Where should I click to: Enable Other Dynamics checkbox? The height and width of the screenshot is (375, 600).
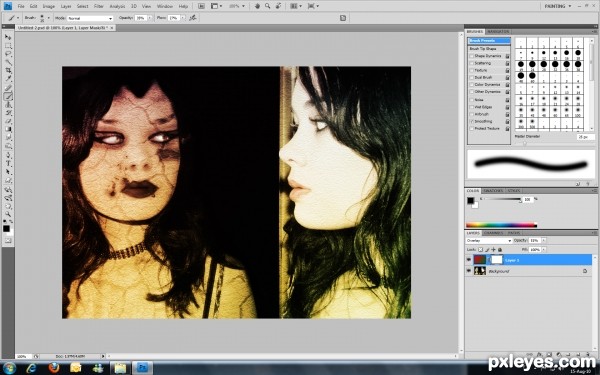click(x=471, y=92)
